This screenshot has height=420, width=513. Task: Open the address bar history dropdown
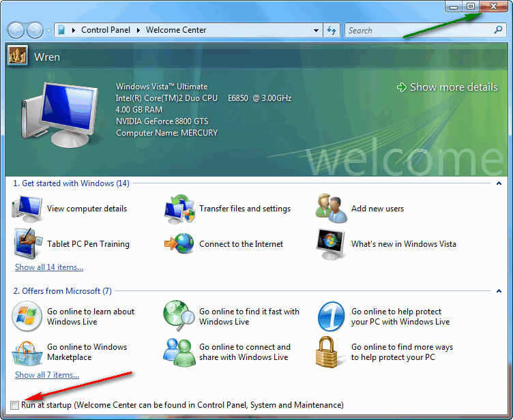coord(316,31)
